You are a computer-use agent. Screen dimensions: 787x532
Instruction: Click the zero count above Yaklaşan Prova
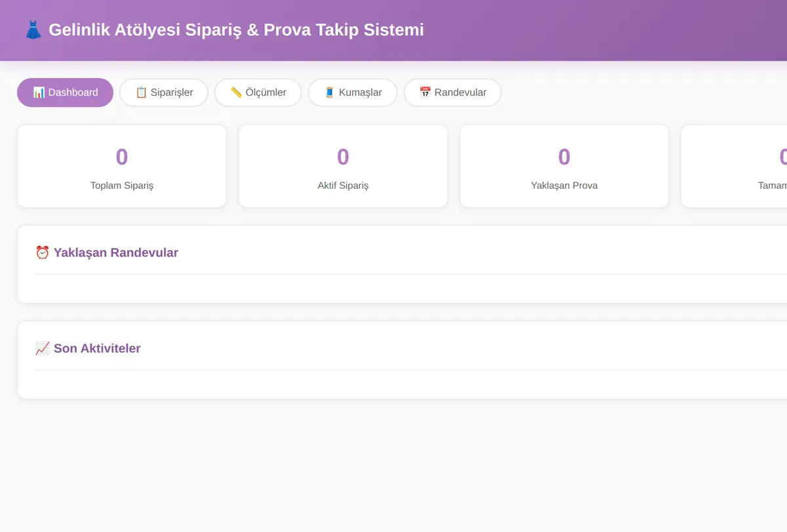pyautogui.click(x=564, y=157)
